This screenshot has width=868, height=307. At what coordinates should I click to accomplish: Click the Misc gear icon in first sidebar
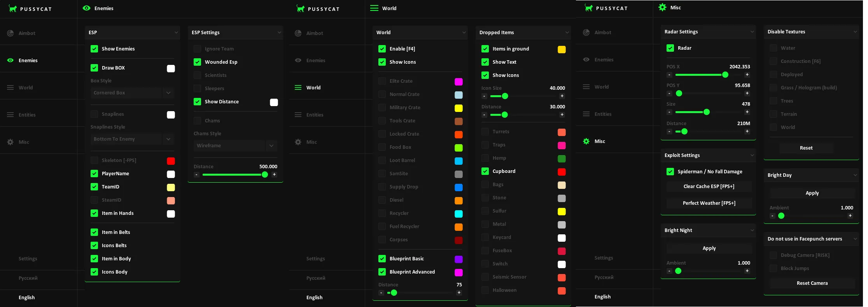click(10, 142)
